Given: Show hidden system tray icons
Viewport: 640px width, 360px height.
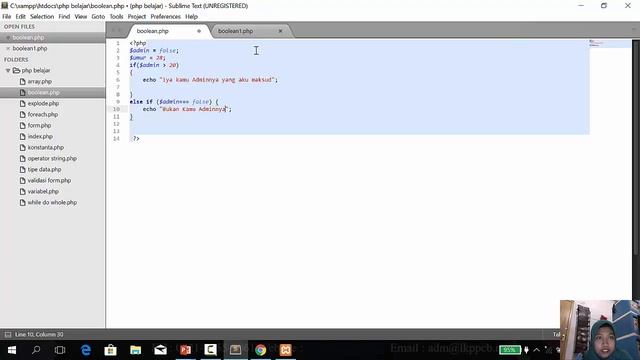Looking at the screenshot, I should [x=537, y=350].
